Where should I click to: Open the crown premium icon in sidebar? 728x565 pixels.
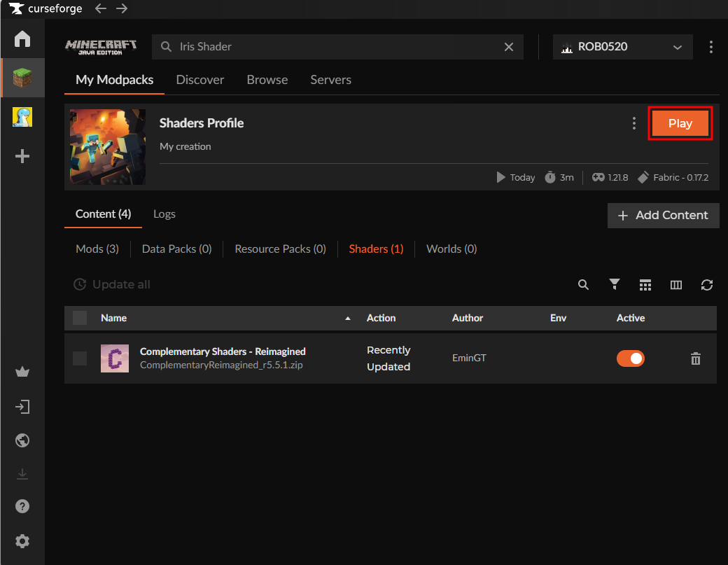tap(22, 372)
